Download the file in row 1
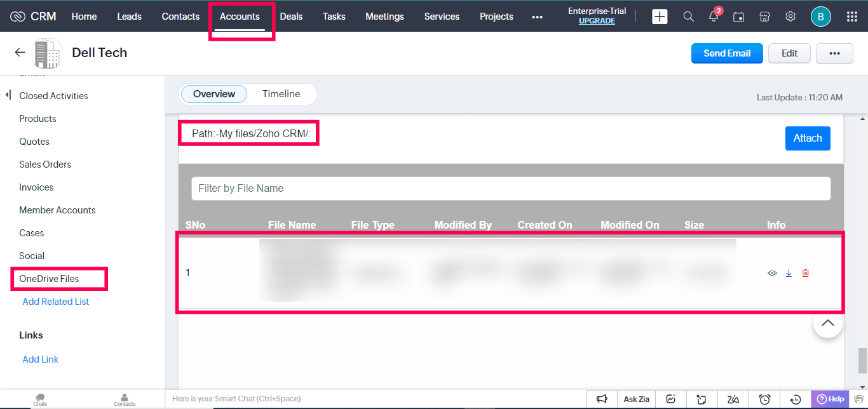Viewport: 868px width, 409px height. pos(789,273)
